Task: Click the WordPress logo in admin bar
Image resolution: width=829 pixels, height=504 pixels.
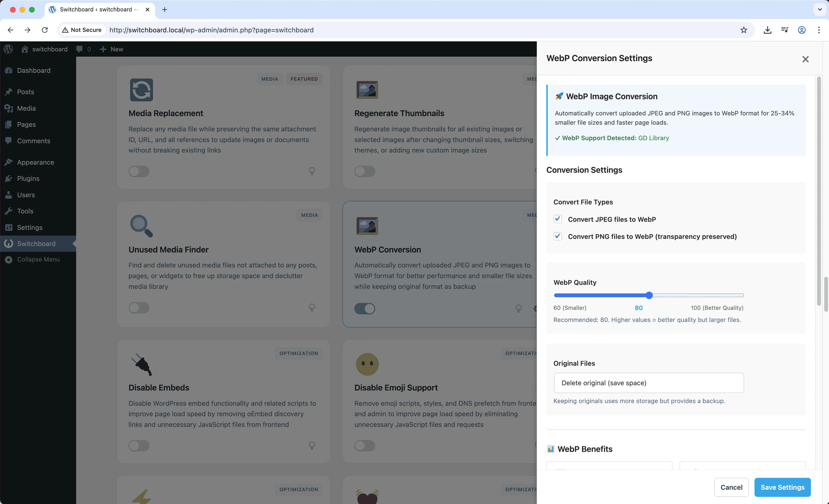Action: pos(8,49)
